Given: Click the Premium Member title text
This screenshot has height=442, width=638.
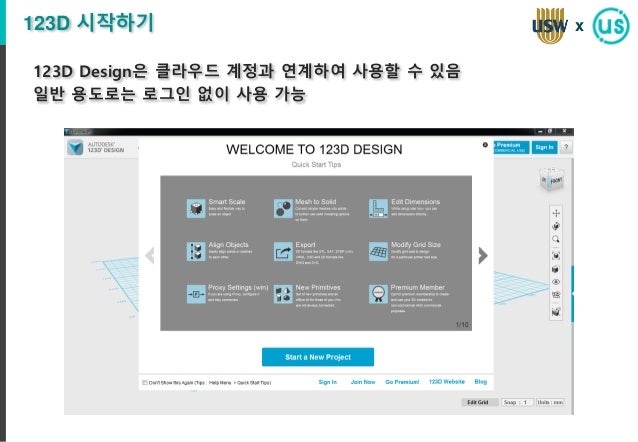Looking at the screenshot, I should point(418,287).
